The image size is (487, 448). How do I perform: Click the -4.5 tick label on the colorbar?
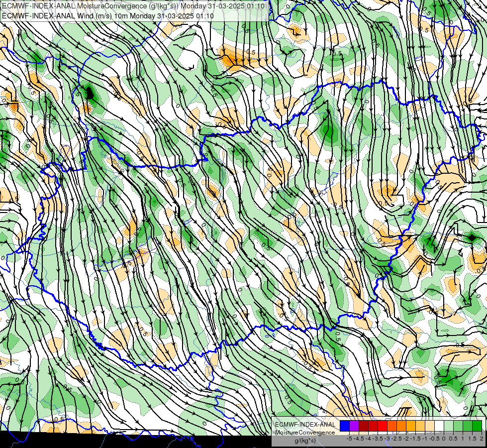coord(359,439)
